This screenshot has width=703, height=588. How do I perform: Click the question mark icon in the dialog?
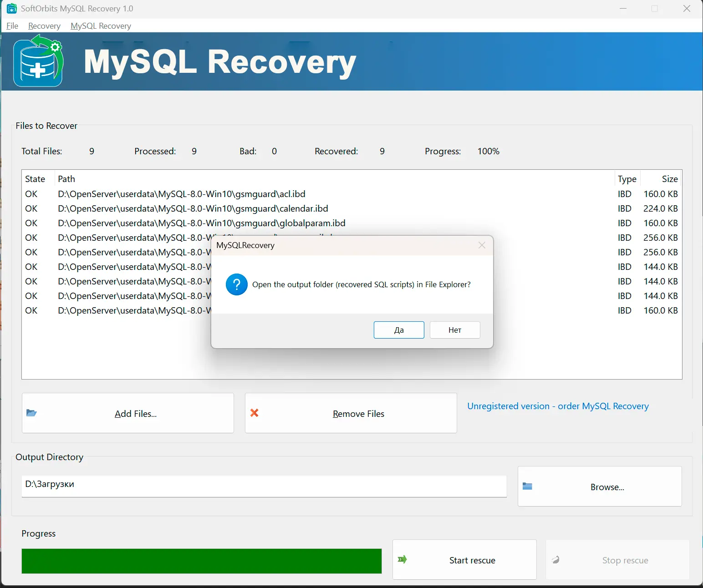[x=237, y=284]
